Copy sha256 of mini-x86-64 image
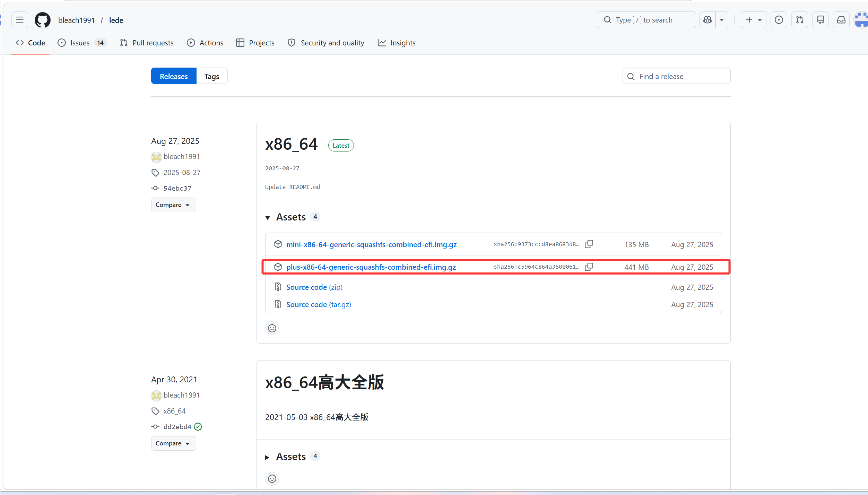The height and width of the screenshot is (495, 868). 589,244
